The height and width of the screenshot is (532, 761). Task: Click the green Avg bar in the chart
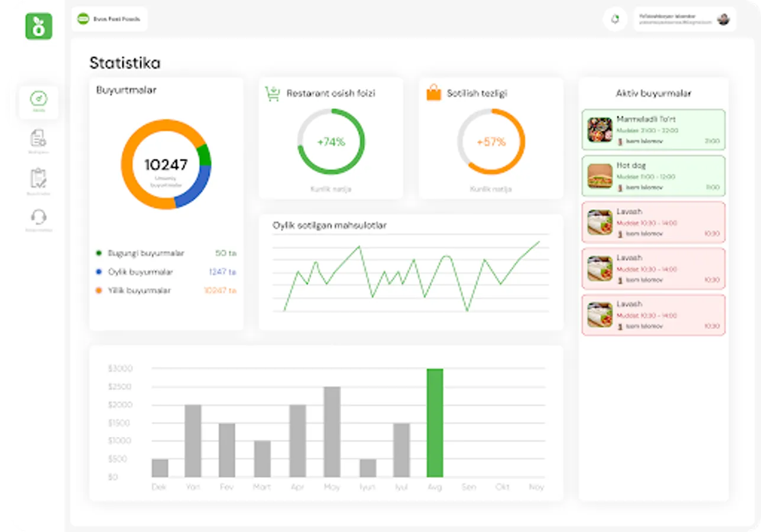click(x=435, y=423)
